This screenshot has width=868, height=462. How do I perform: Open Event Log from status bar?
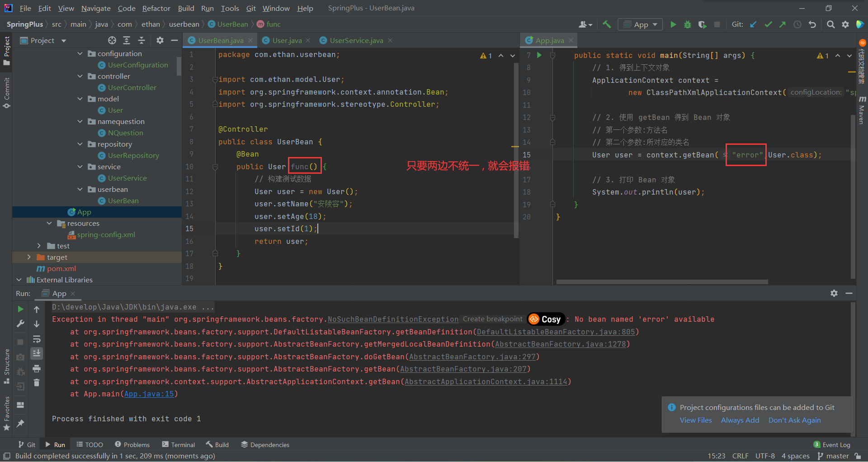[832, 445]
